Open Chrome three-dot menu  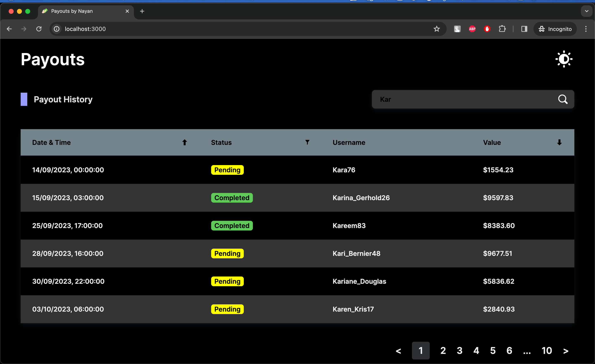pos(585,29)
